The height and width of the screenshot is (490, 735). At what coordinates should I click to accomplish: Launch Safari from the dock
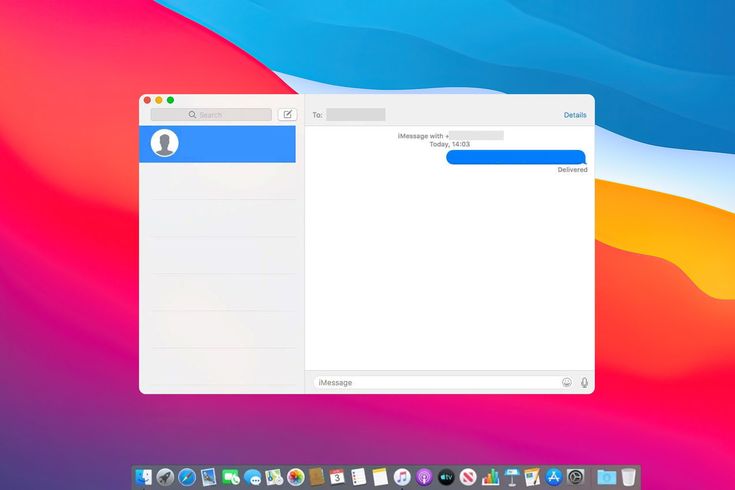click(187, 477)
